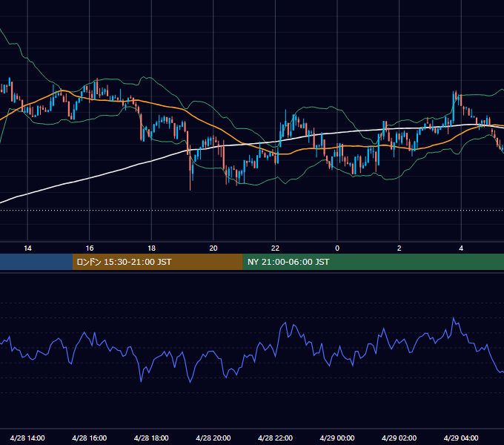Click the 4/28 22:00 date label
Viewport: 504px width, 445px height.
point(276,438)
